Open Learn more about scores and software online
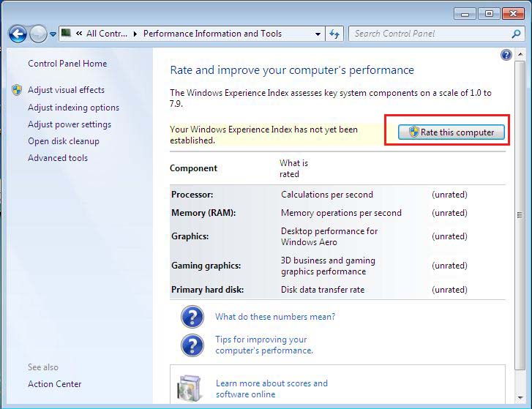 point(271,389)
